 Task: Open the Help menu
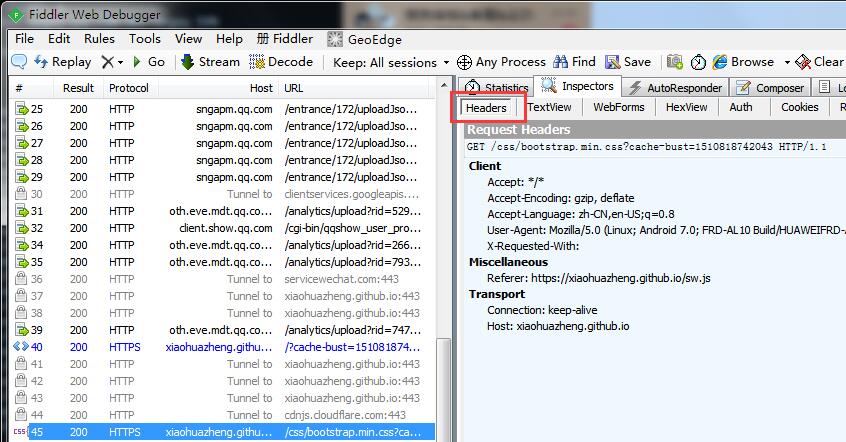pyautogui.click(x=229, y=39)
